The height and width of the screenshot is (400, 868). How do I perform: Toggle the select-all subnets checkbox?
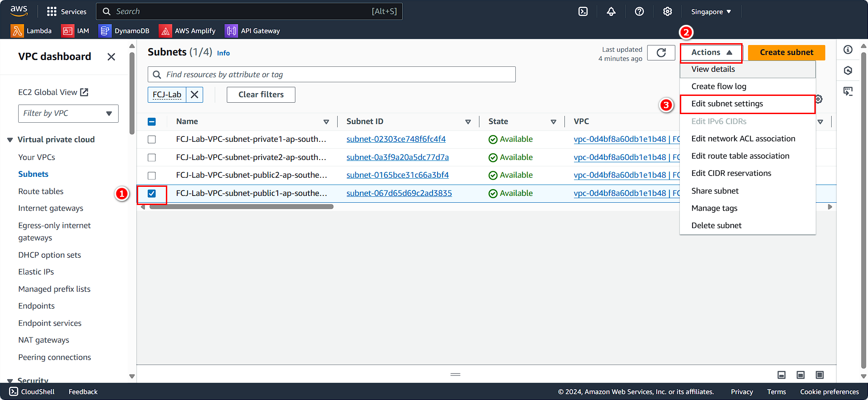point(152,121)
